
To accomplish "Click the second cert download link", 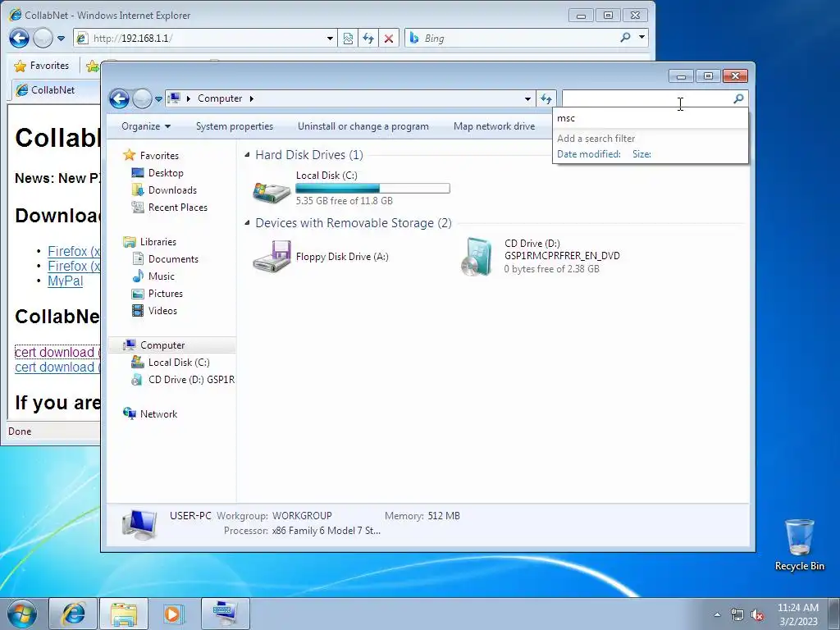I will tap(58, 367).
